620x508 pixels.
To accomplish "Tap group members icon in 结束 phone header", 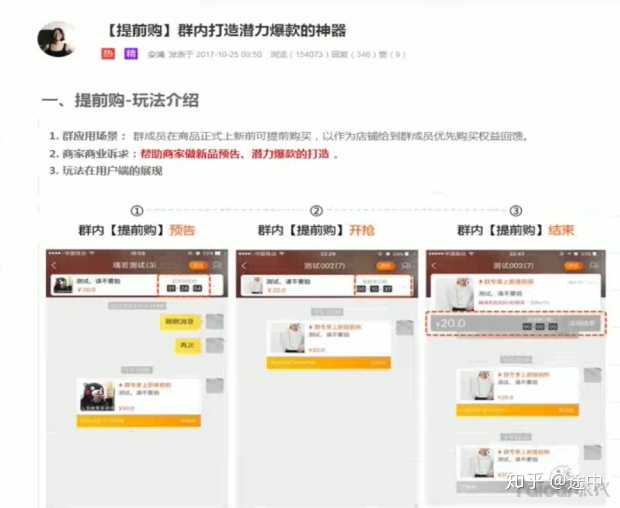I will pos(594,266).
